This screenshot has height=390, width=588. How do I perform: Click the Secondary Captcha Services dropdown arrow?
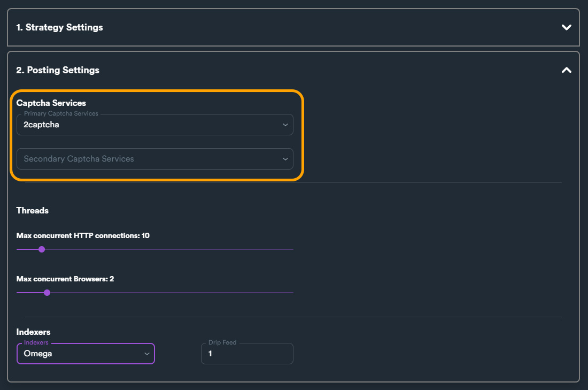[x=285, y=159]
